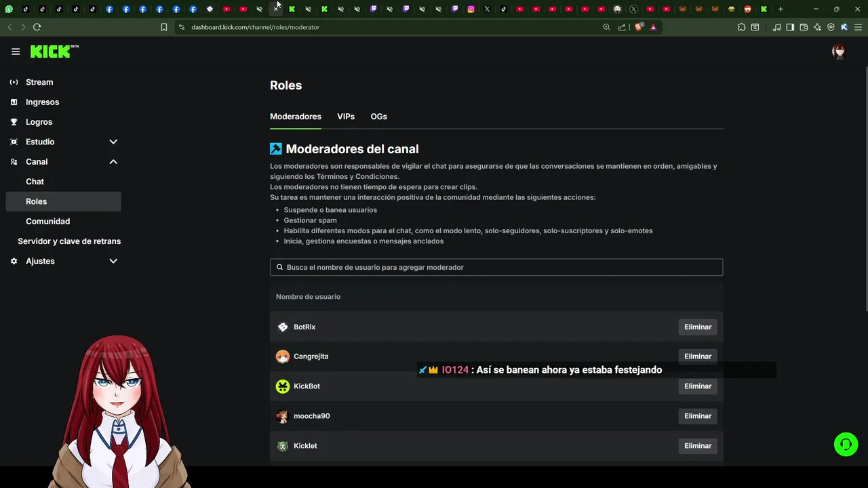Open the hamburger sidebar menu
Image resolution: width=868 pixels, height=488 pixels.
point(16,52)
